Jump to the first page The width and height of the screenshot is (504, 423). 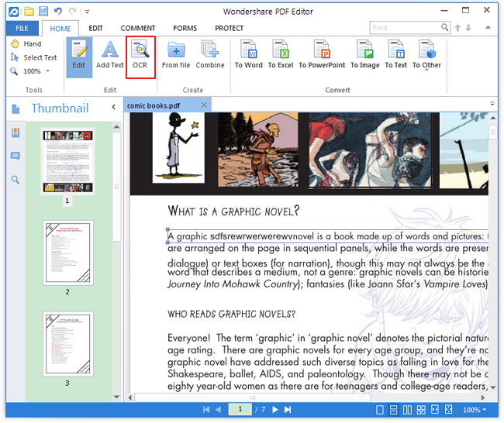click(x=206, y=410)
